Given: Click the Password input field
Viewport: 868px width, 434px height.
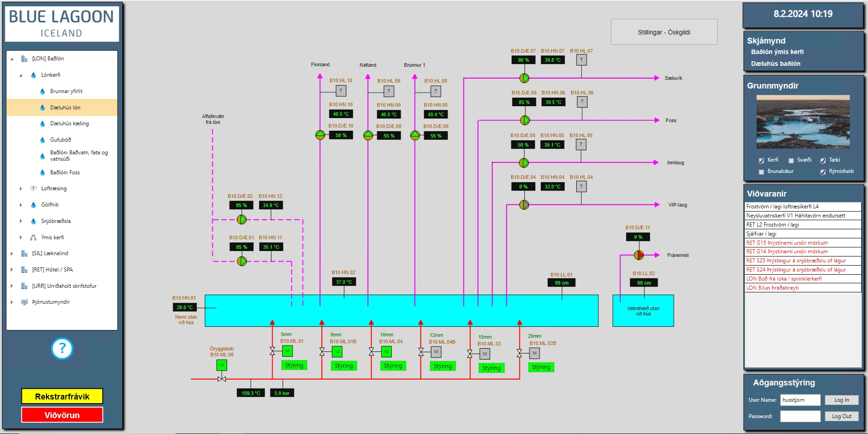Looking at the screenshot, I should coord(800,416).
